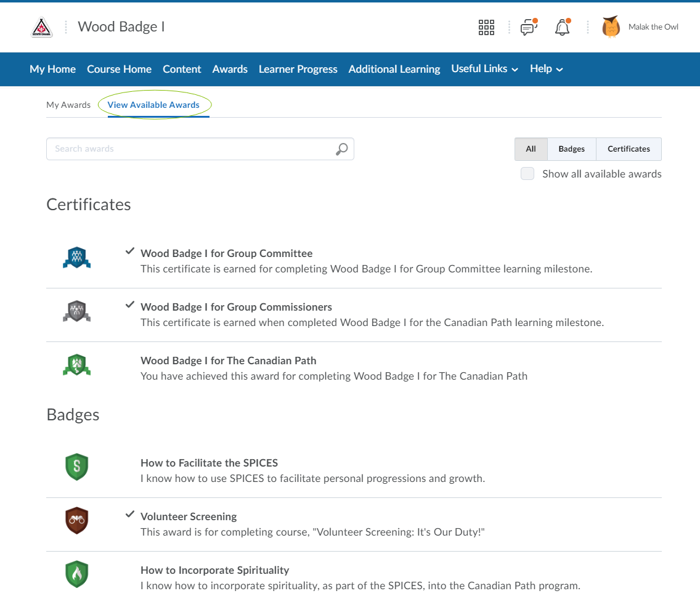This screenshot has width=700, height=596.
Task: Click the SPICES badge description text
Action: [x=312, y=478]
